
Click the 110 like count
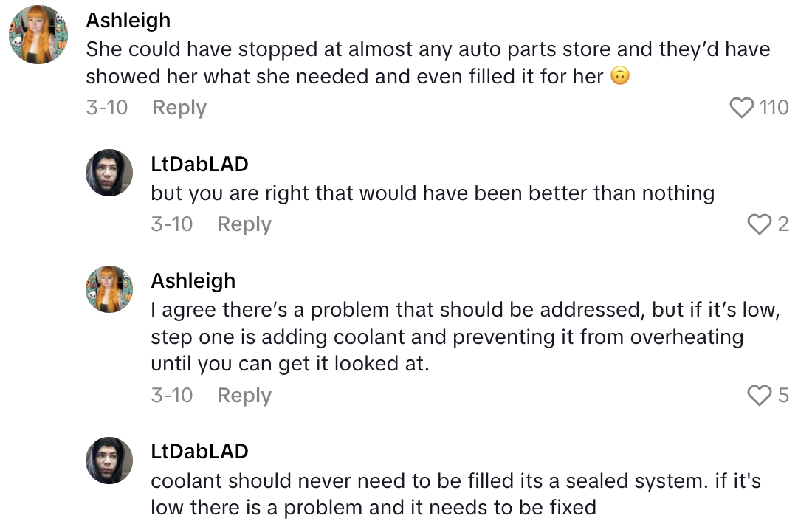tap(774, 108)
